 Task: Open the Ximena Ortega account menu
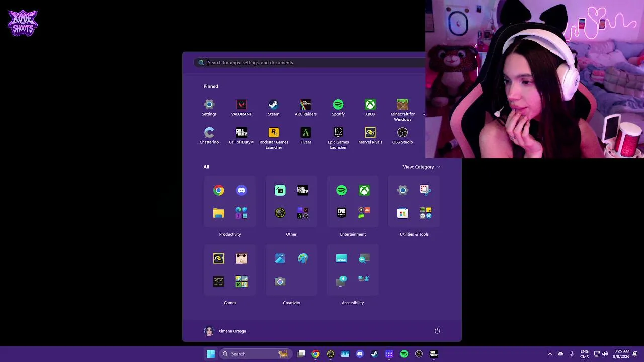tap(225, 331)
